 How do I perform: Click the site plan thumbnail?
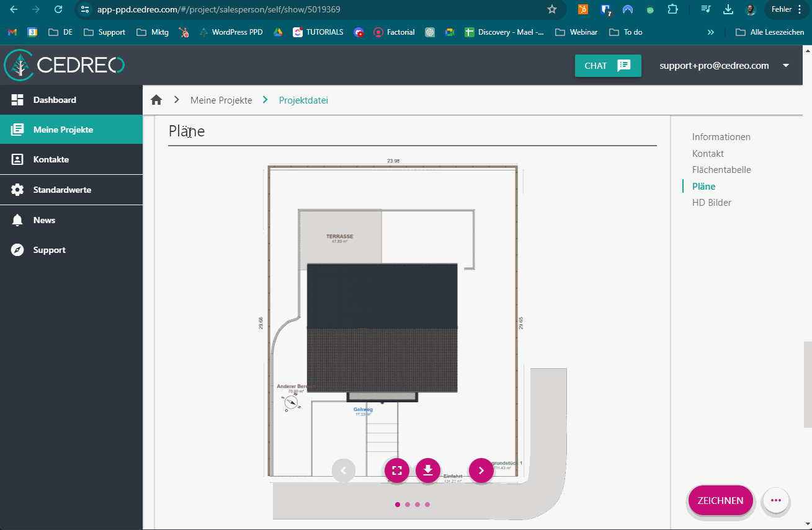point(413,338)
